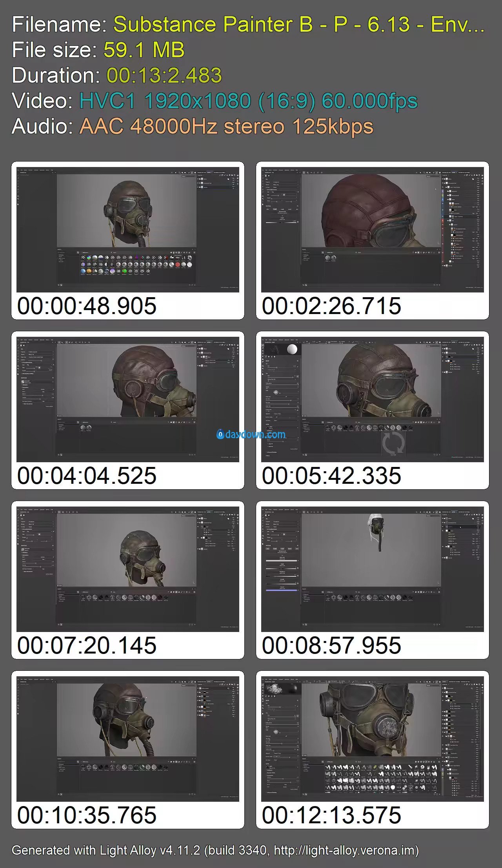Select the audio info 'AAC 48000Hz stereo 125kbps'
The image size is (502, 868).
226,126
